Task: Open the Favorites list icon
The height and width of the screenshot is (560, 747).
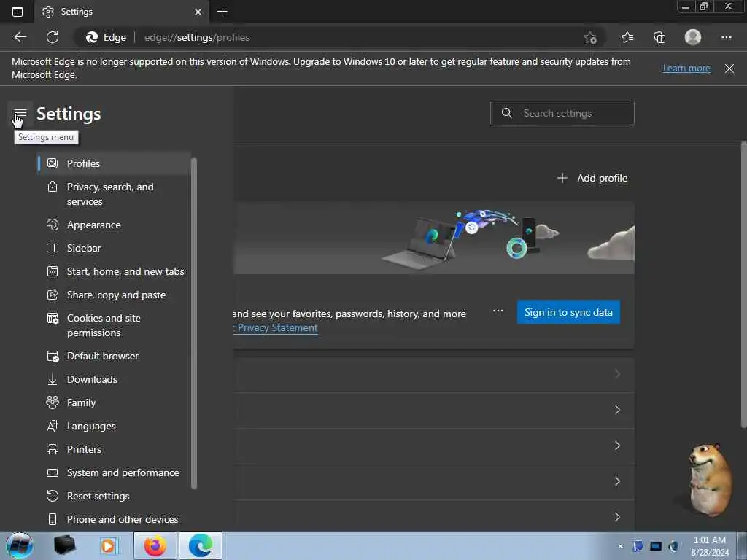Action: pos(627,37)
